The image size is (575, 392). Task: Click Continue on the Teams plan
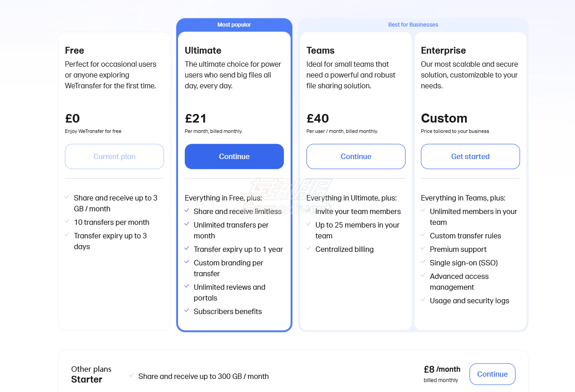point(356,156)
